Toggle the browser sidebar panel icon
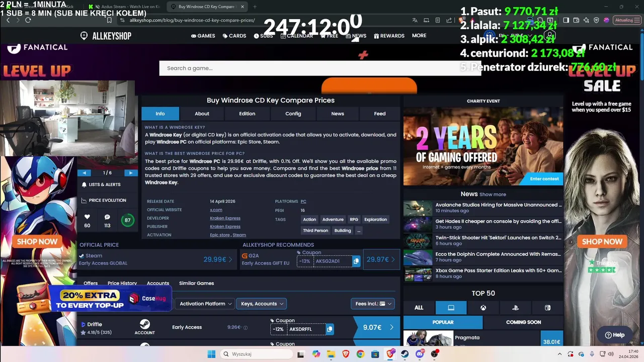Viewport: 644px width, 362px height. [x=566, y=20]
